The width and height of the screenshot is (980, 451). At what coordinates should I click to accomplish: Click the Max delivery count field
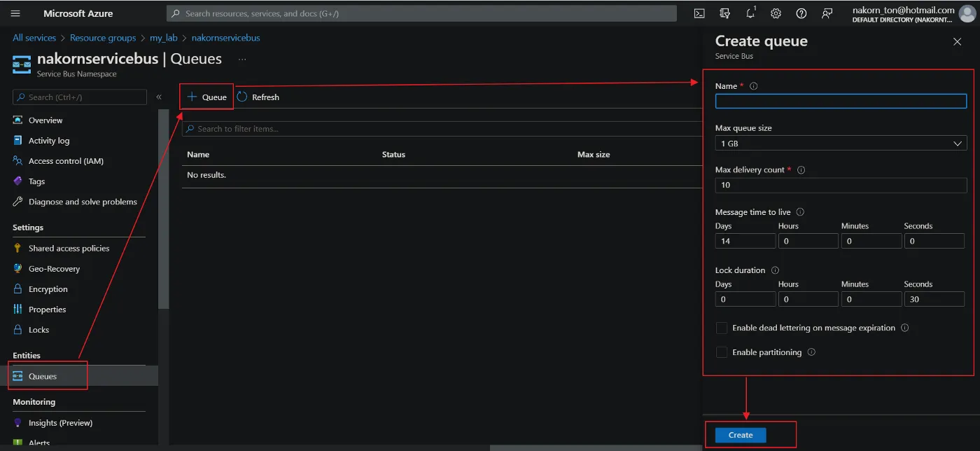click(841, 186)
